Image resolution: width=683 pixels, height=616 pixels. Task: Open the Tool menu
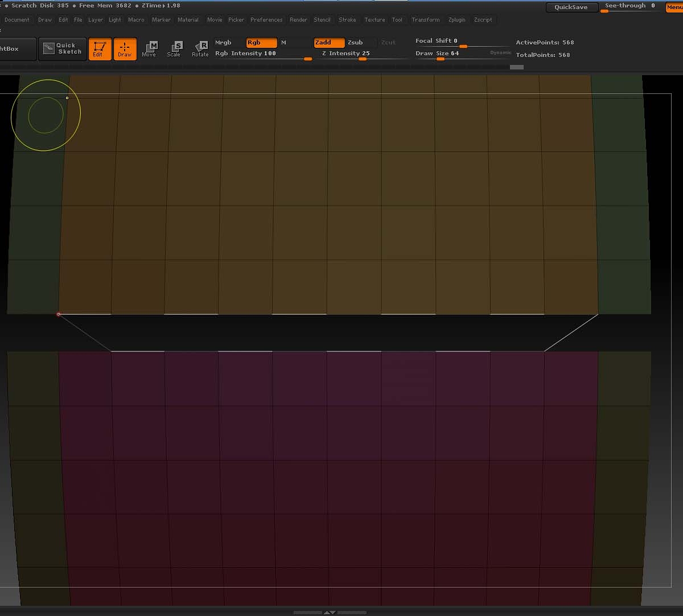click(x=397, y=19)
